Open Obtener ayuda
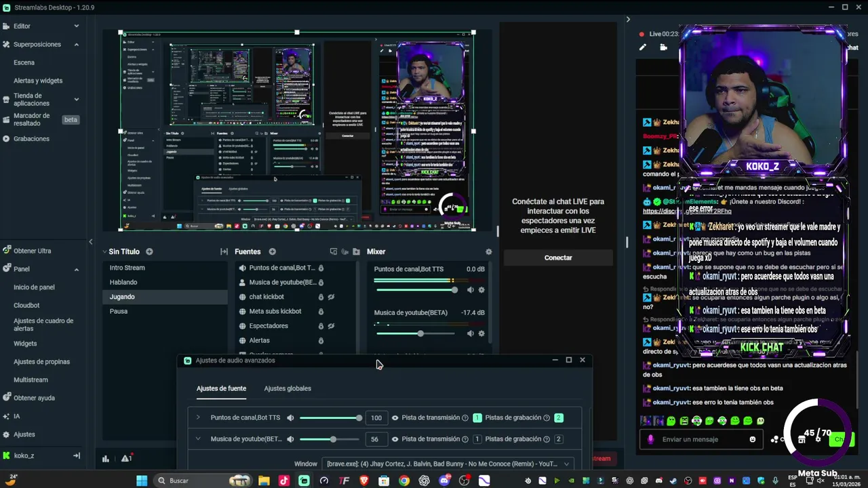The image size is (868, 488). (x=34, y=398)
